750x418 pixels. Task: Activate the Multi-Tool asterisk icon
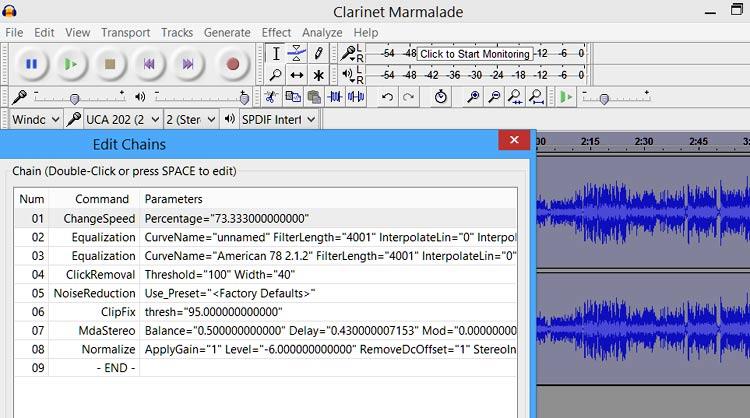(319, 75)
